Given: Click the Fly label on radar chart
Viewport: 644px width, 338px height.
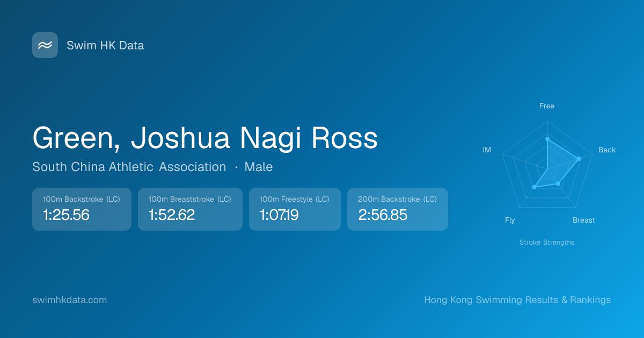Looking at the screenshot, I should pyautogui.click(x=510, y=220).
